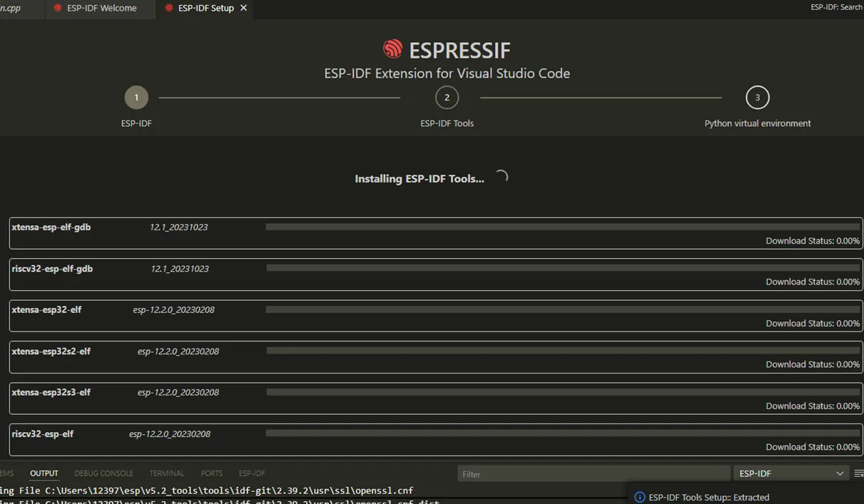Click version 12.1_20231023 of xtensa-esp-elf-gdb
Image resolution: width=864 pixels, height=504 pixels.
(x=178, y=227)
